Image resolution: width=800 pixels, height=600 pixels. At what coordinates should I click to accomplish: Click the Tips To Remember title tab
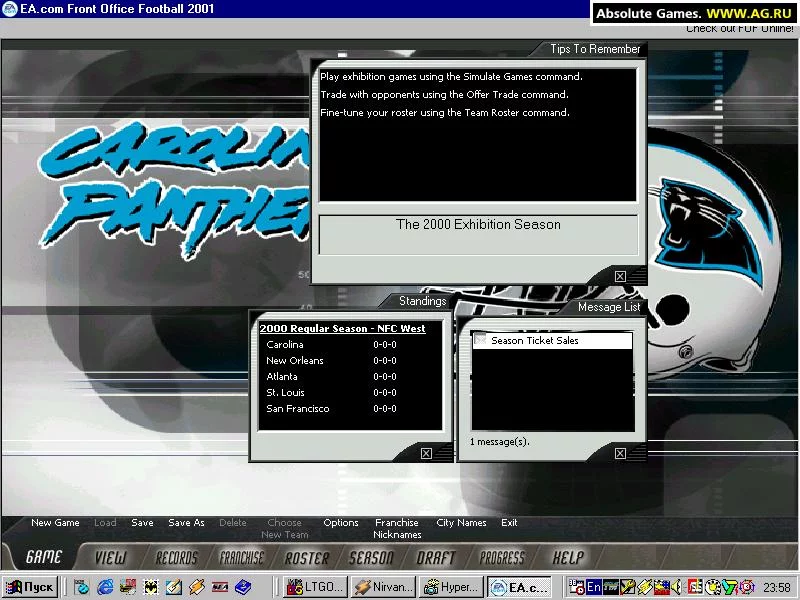pyautogui.click(x=594, y=49)
